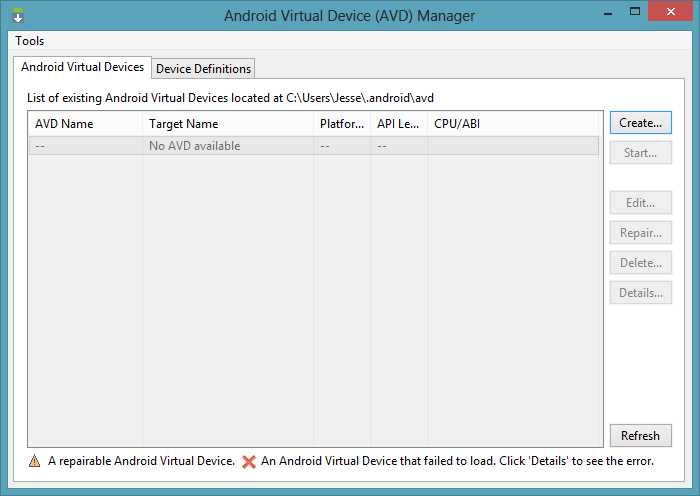Click 'A repairable Android Virtual Device.' legend text

[142, 461]
